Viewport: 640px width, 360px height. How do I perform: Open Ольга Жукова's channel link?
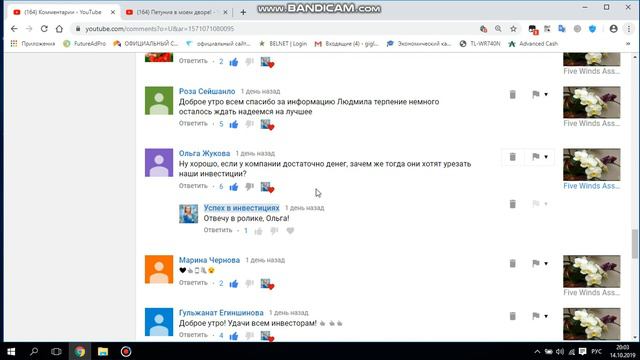204,153
